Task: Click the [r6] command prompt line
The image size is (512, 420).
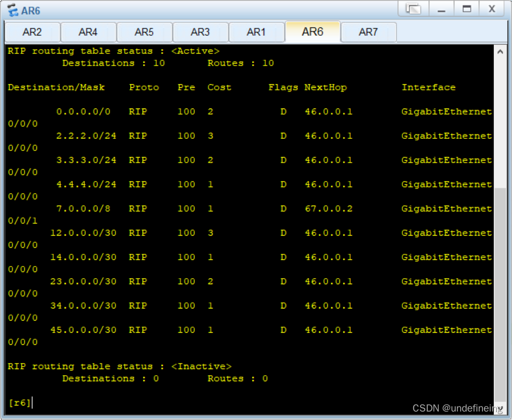Action: point(20,402)
